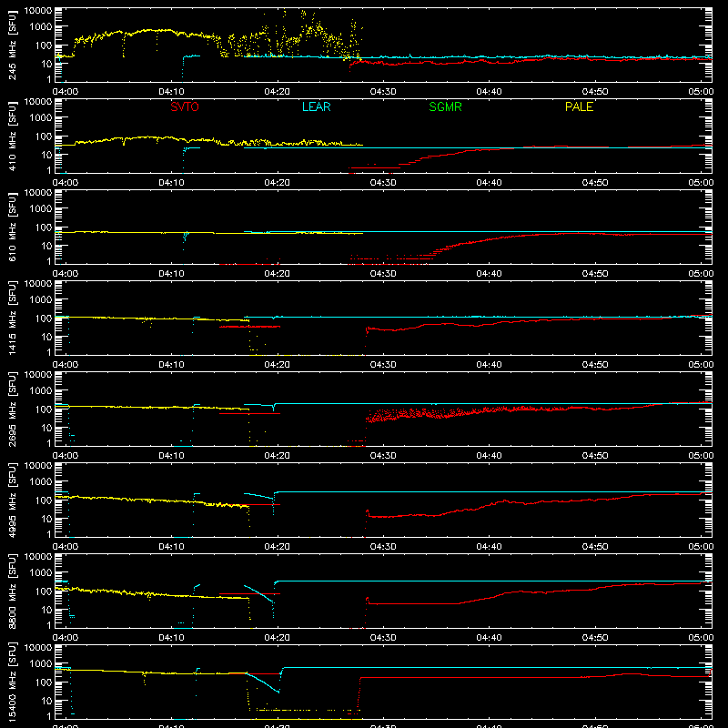Select the '15400 MHz [SFU]' axis title
728x728 pixels.
tap(12, 682)
